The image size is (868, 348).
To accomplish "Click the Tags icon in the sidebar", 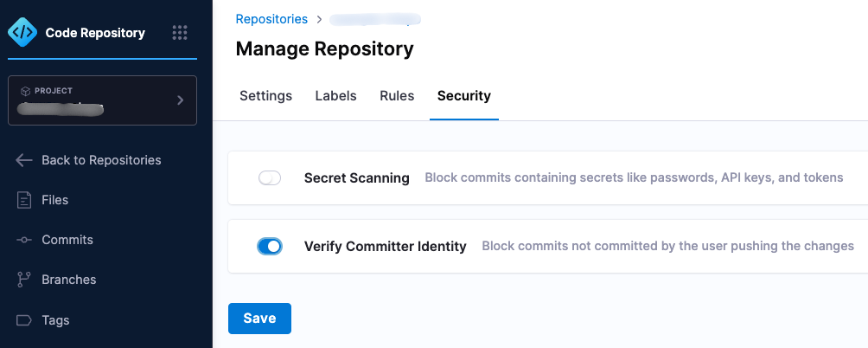I will (x=24, y=320).
